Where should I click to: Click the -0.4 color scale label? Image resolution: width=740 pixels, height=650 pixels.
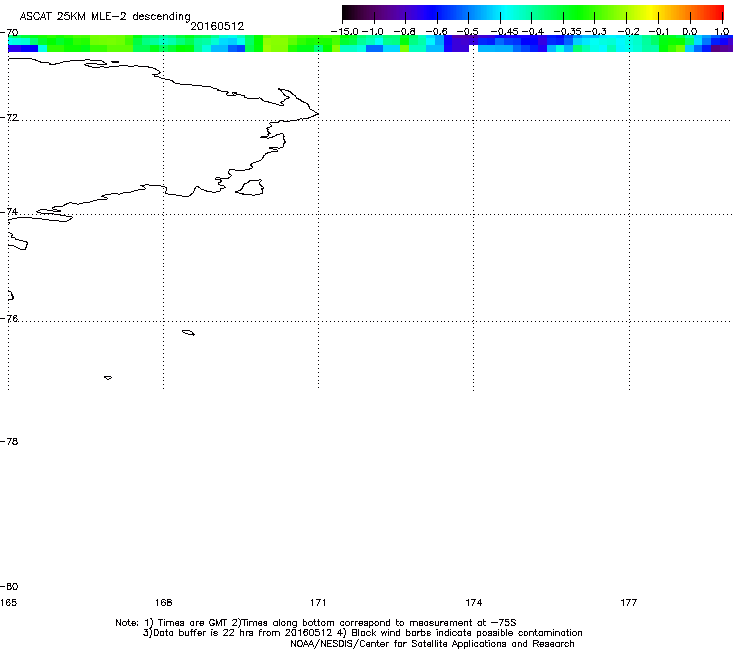[532, 32]
